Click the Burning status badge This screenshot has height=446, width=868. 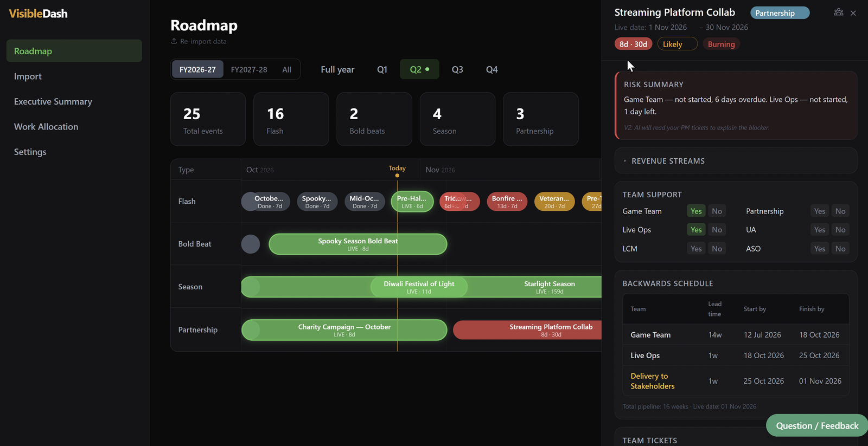pos(721,44)
